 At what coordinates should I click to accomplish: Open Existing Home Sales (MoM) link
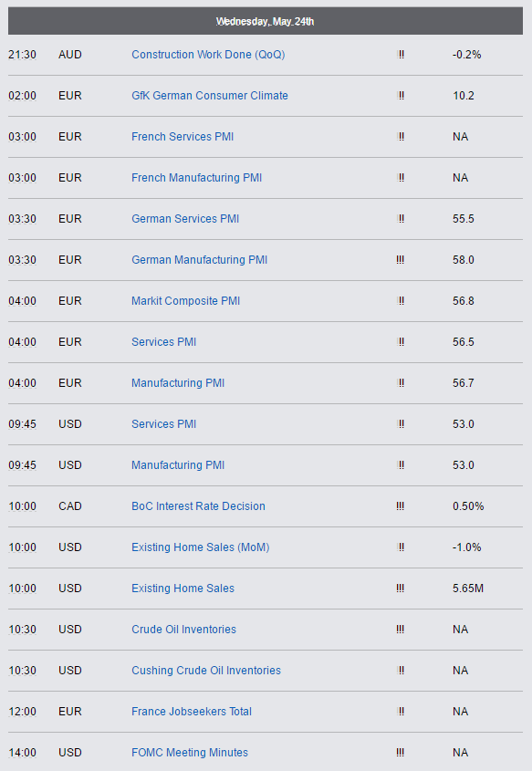[x=200, y=547]
